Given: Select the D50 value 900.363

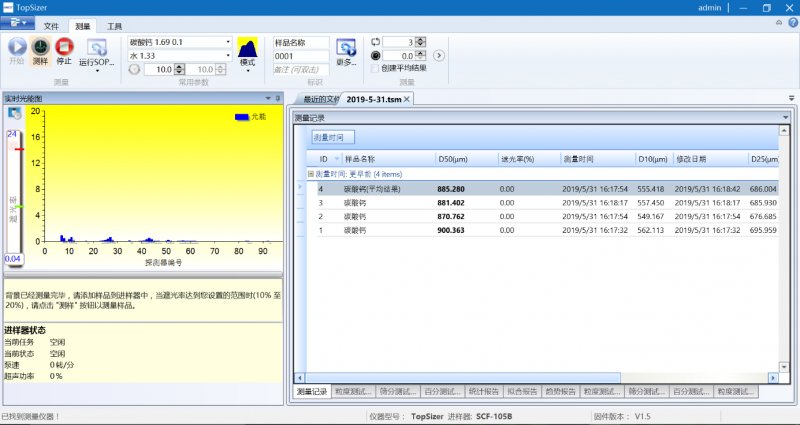Looking at the screenshot, I should (x=451, y=230).
